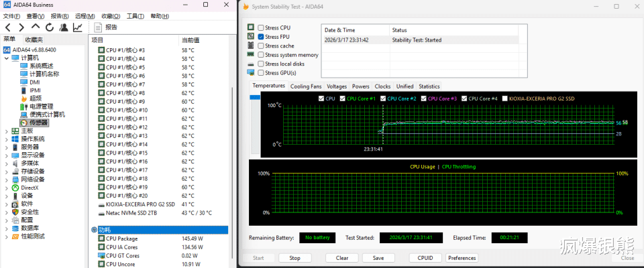Click the user/remote toolbar icon
644x268 pixels.
pos(63,27)
